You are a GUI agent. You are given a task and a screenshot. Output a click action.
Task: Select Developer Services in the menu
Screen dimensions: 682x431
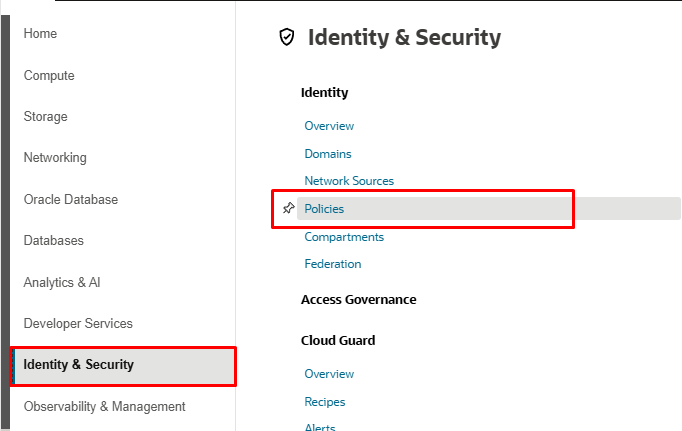click(78, 324)
